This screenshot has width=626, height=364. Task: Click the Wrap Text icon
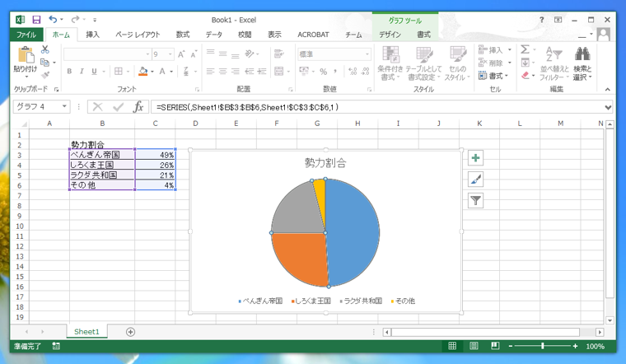coord(278,54)
